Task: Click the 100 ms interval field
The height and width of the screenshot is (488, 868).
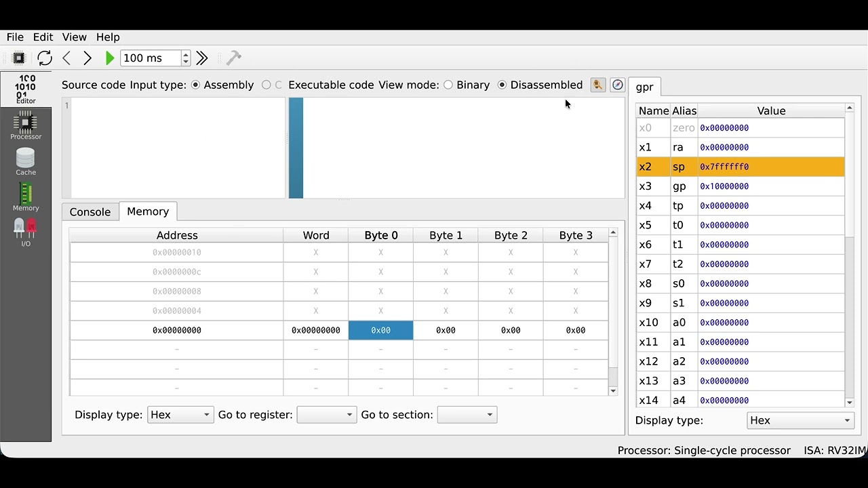Action: click(151, 58)
